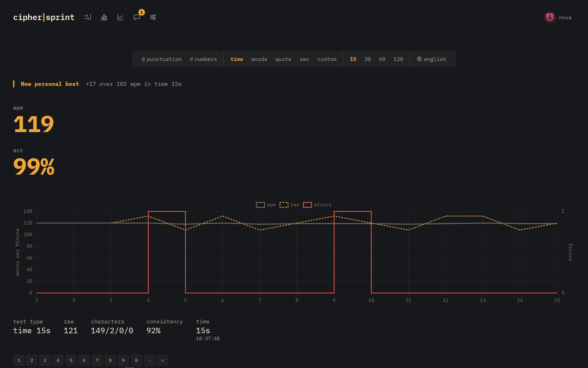Image resolution: width=588 pixels, height=368 pixels.
Task: Open the chat messages icon
Action: point(137,17)
